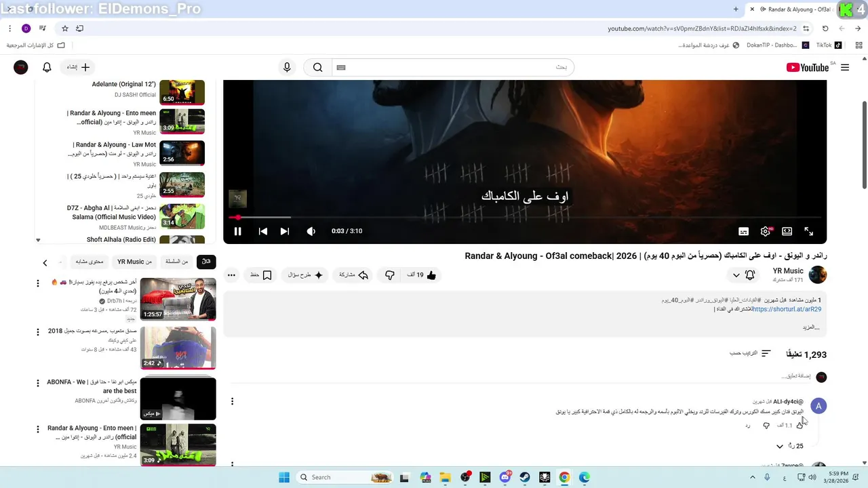
Task: Open the إنشاء create button
Action: point(78,67)
